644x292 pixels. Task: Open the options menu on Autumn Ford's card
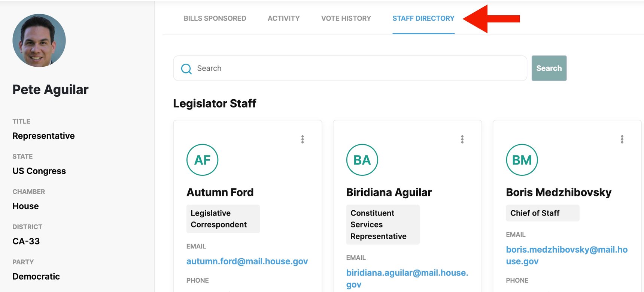click(303, 139)
